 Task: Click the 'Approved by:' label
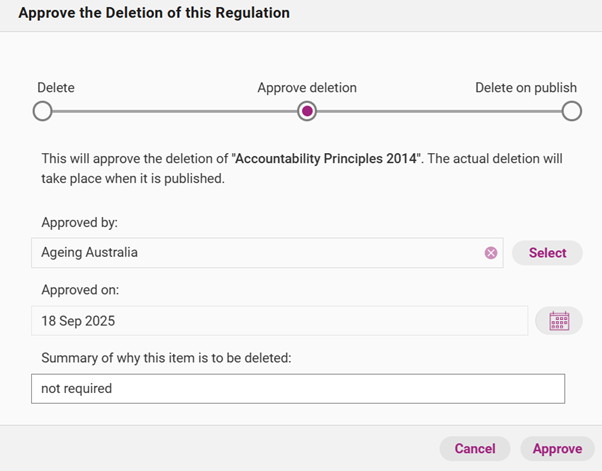82,223
